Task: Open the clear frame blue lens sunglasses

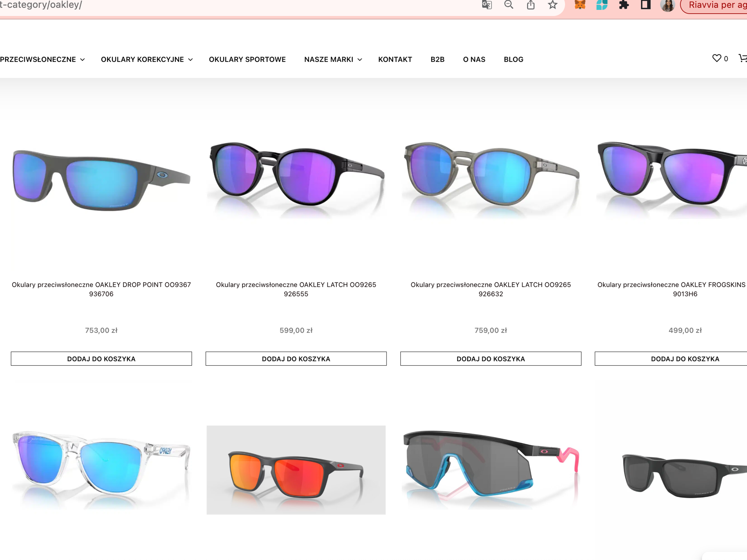Action: pos(101,470)
